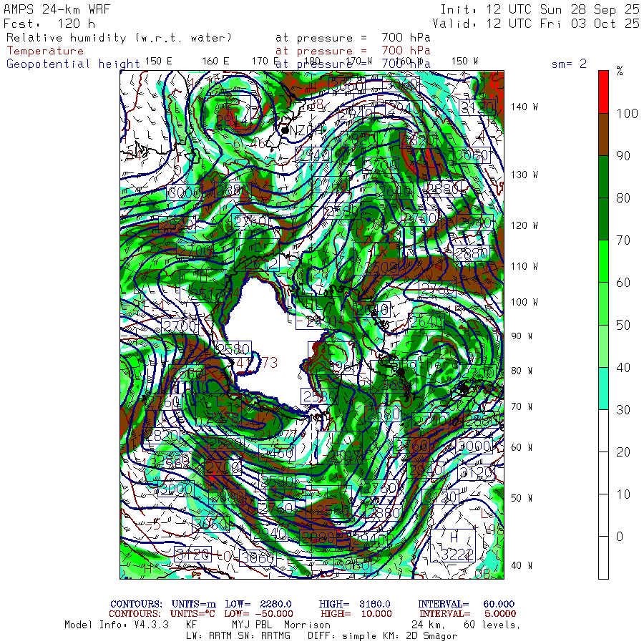Viewport: 644px width, 644px height.
Task: Click the 140 W longitude axis label
Action: click(524, 107)
